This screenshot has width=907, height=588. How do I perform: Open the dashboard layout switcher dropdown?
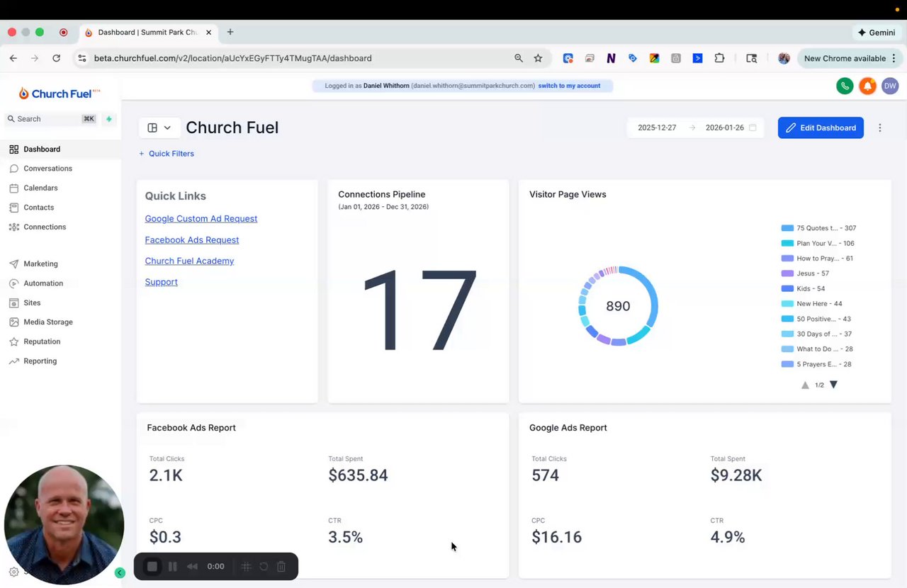tap(159, 128)
